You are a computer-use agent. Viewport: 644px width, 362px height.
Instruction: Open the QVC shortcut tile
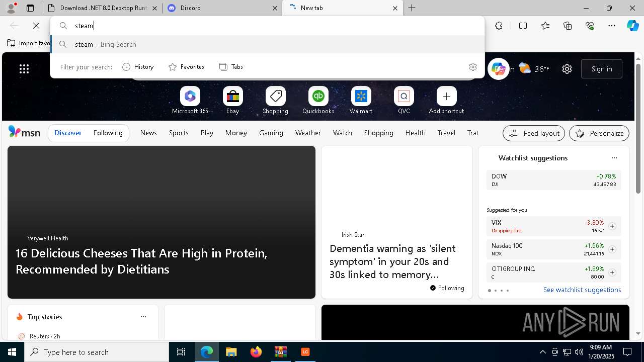(x=404, y=100)
